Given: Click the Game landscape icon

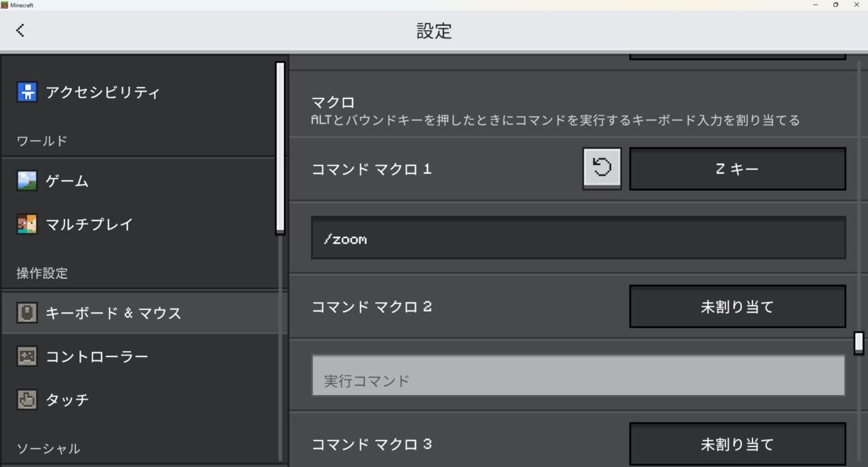Looking at the screenshot, I should 27,181.
